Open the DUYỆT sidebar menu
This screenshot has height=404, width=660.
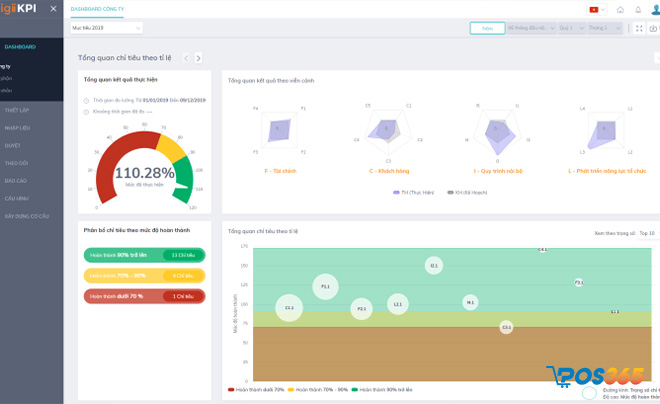pyautogui.click(x=13, y=146)
